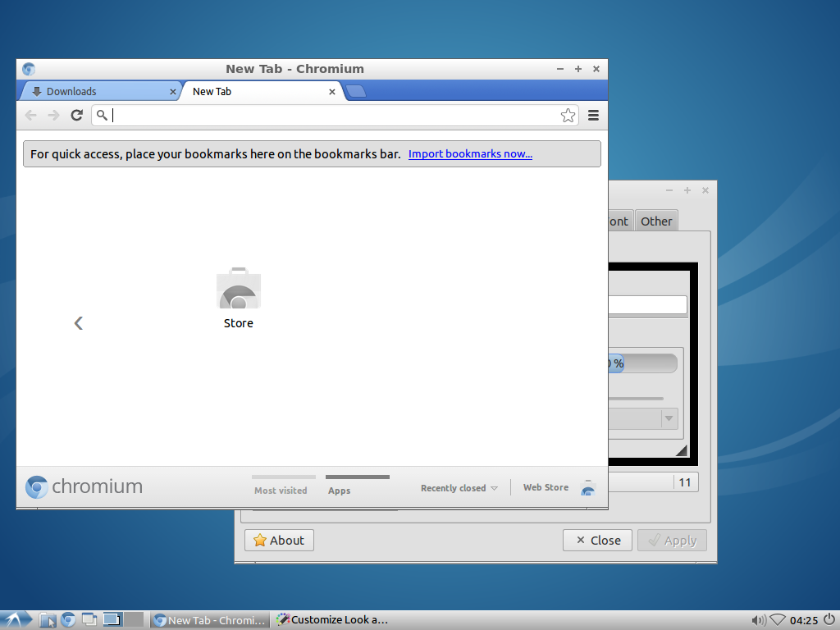Open a new tab with the new-tab button

click(x=355, y=92)
